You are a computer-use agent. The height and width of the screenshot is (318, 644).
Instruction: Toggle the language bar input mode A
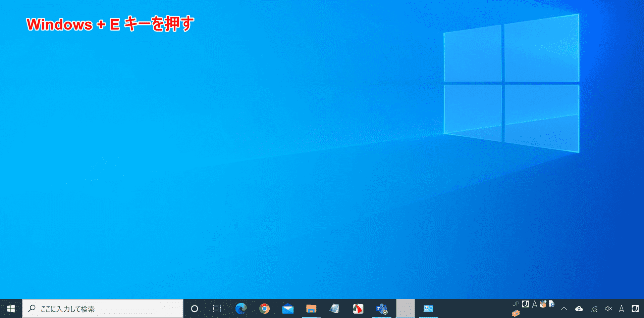point(535,304)
